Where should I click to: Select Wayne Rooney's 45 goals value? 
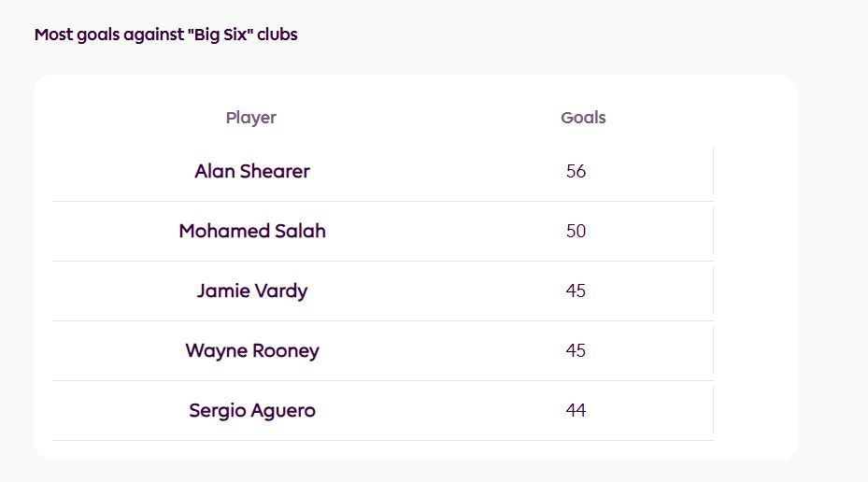[x=576, y=351]
